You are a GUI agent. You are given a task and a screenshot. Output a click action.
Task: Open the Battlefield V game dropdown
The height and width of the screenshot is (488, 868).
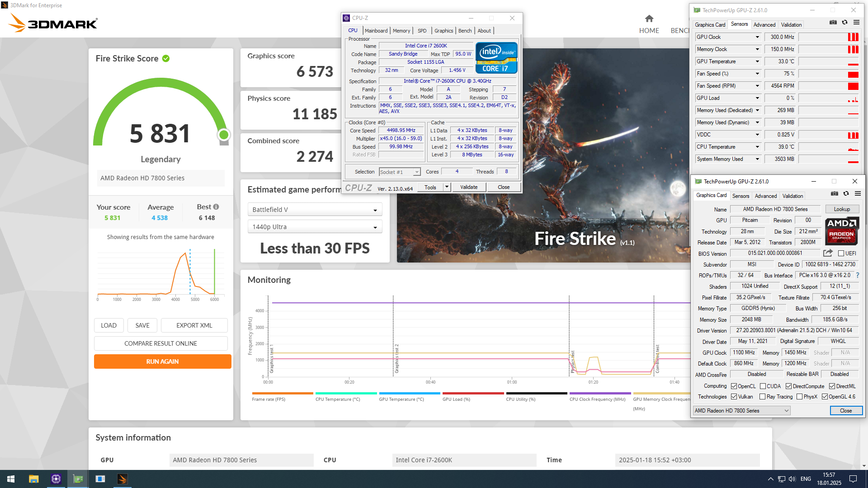click(315, 210)
